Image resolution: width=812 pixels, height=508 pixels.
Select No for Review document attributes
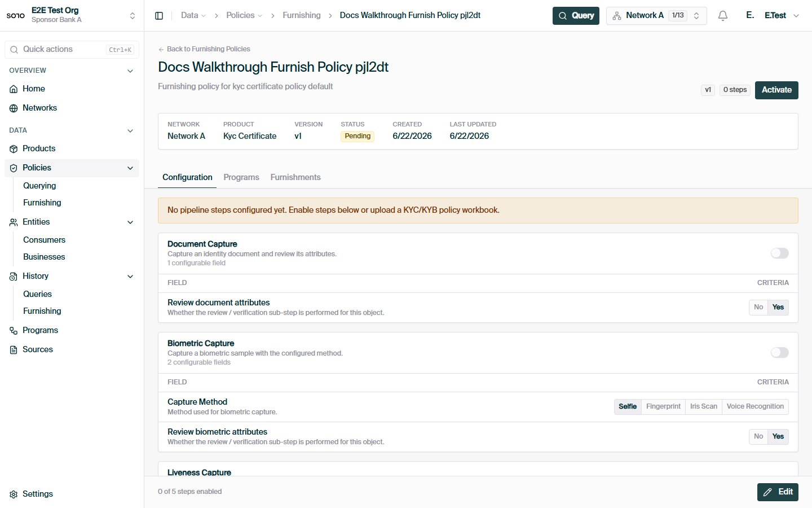point(758,307)
